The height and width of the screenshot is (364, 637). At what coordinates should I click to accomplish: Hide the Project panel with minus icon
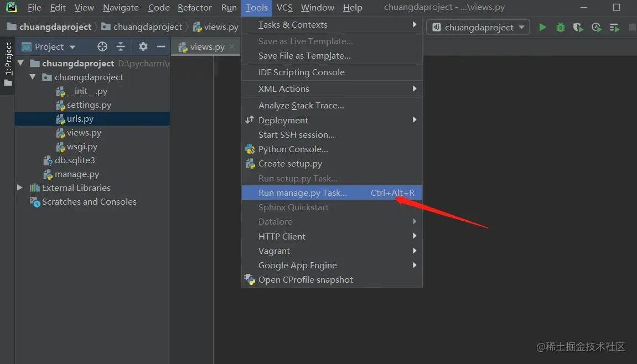pos(161,46)
